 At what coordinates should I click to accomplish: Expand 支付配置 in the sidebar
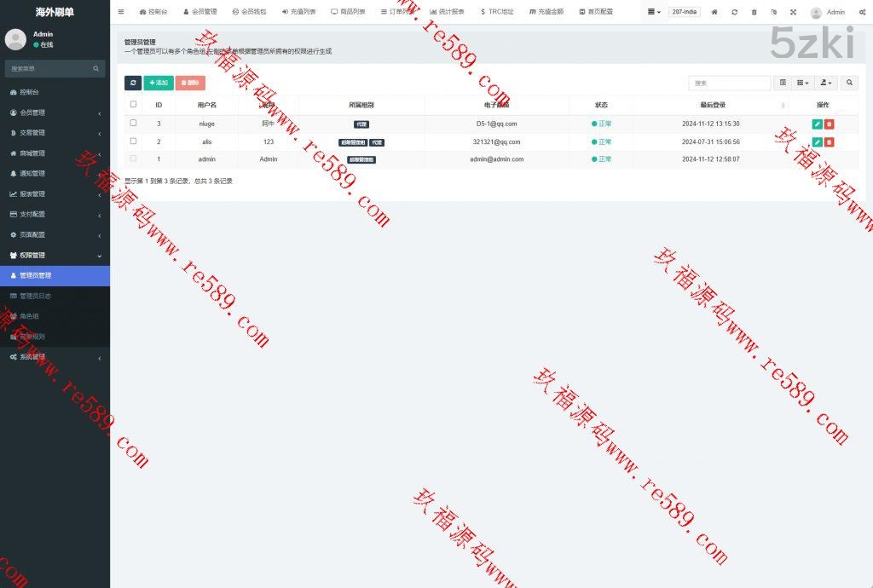(55, 214)
